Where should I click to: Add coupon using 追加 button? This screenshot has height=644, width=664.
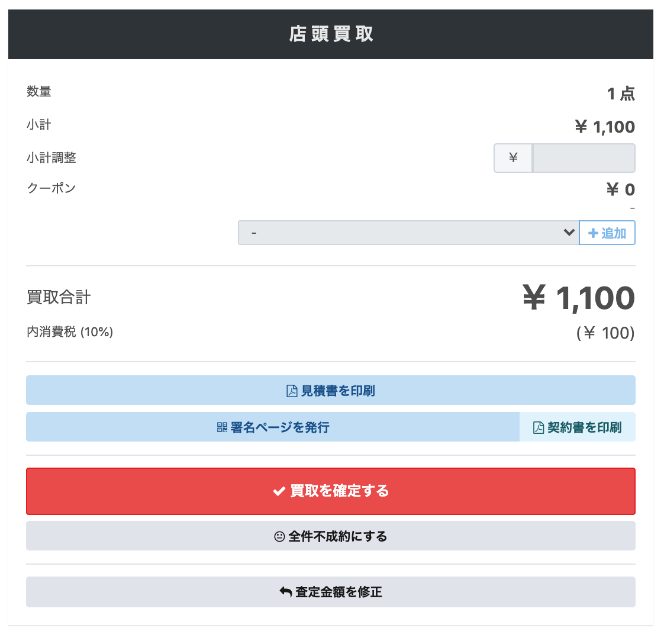(x=607, y=233)
